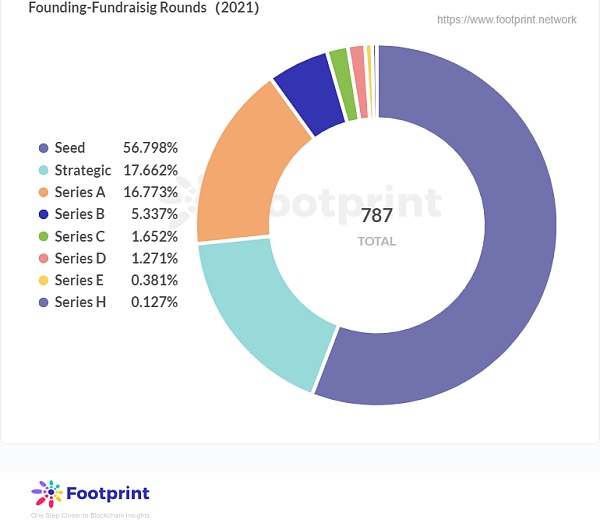Toggle the Strategic legend label
Viewport: 600px width, 527px height.
coord(83,170)
